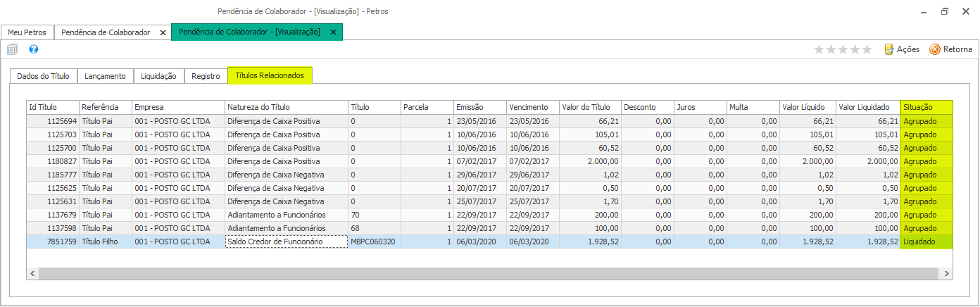Image resolution: width=980 pixels, height=307 pixels.
Task: Click the 25/07/2017 Vencimento cell
Action: point(533,201)
